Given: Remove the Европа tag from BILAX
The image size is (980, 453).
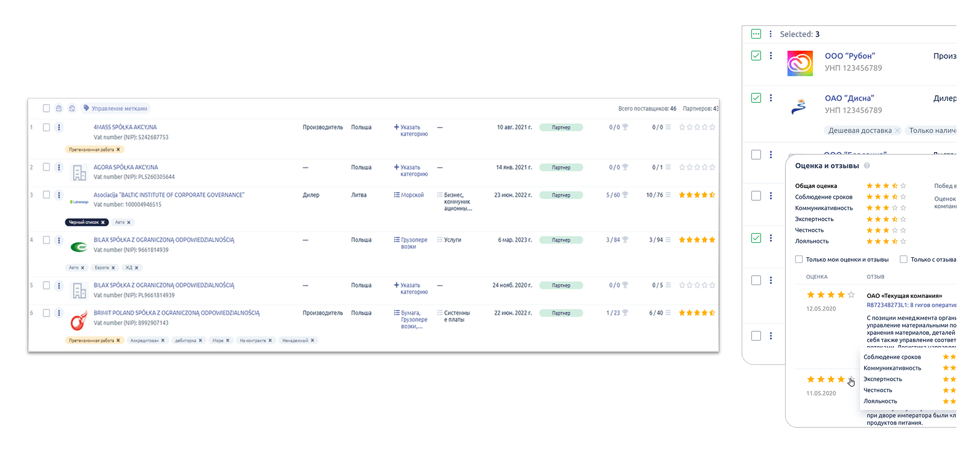Looking at the screenshot, I should 113,268.
